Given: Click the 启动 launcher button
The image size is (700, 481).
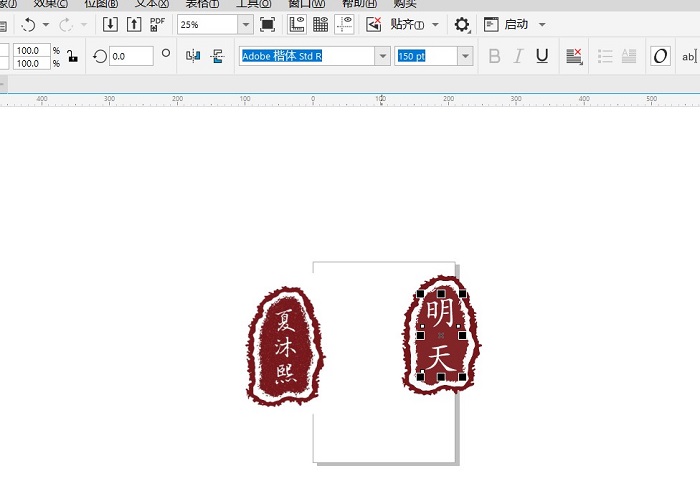Looking at the screenshot, I should pyautogui.click(x=506, y=24).
